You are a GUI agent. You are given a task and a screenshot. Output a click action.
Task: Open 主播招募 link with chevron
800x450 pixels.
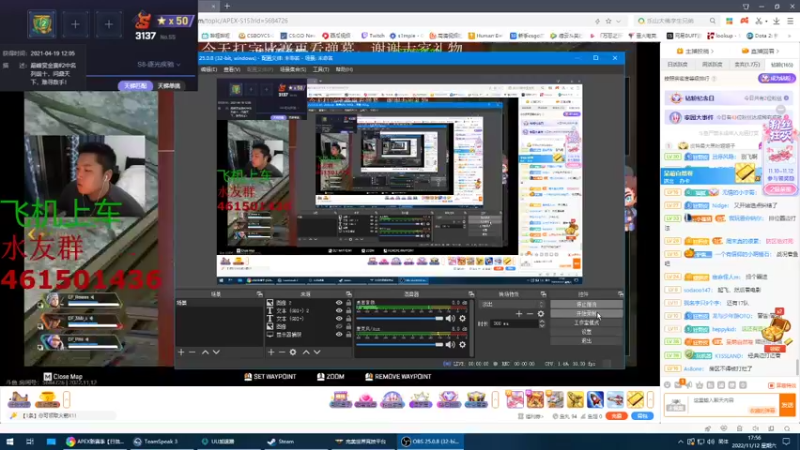(x=695, y=51)
